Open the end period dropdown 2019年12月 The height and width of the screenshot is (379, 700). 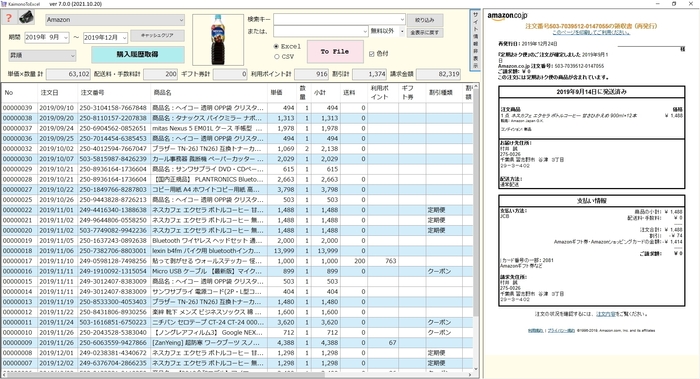point(105,37)
